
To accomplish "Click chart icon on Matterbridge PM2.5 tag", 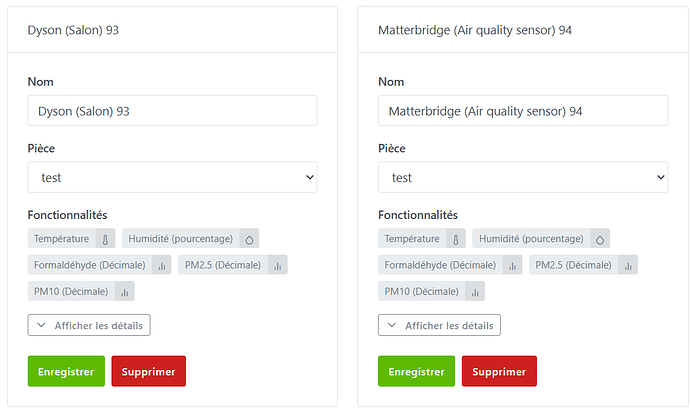I will [x=627, y=265].
